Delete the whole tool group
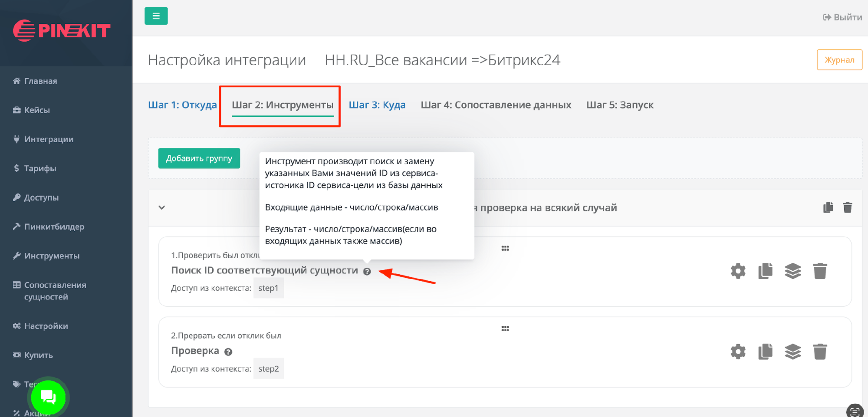The height and width of the screenshot is (417, 868). [x=847, y=207]
